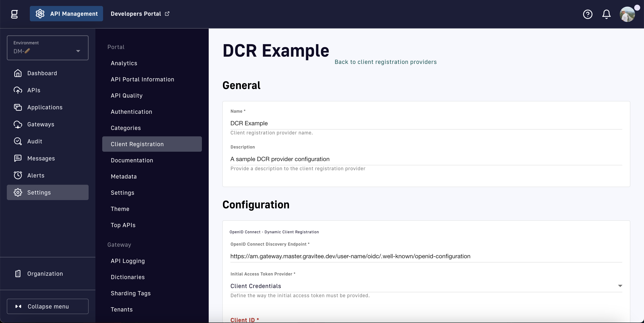Image resolution: width=644 pixels, height=323 pixels.
Task: Click Back to client registration providers
Action: click(385, 62)
